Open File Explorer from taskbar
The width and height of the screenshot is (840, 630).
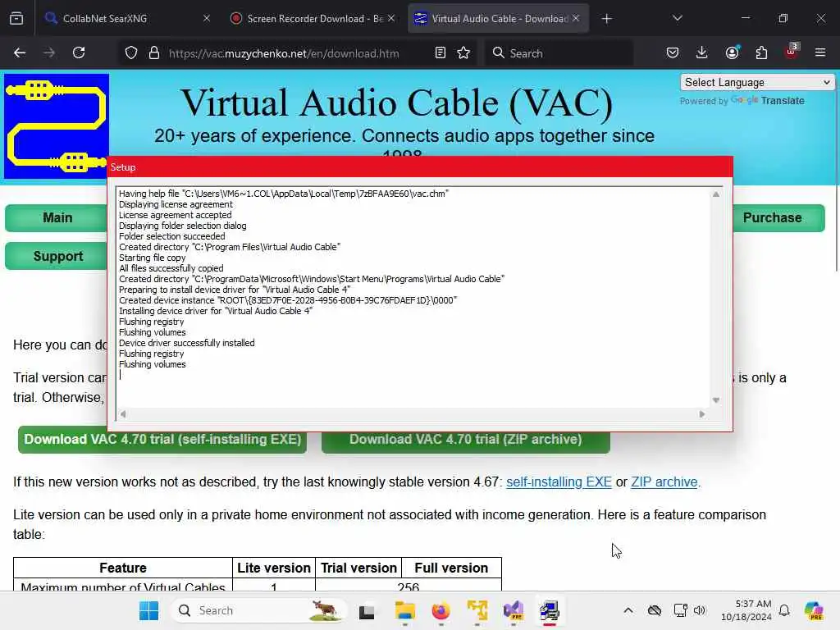coord(405,610)
